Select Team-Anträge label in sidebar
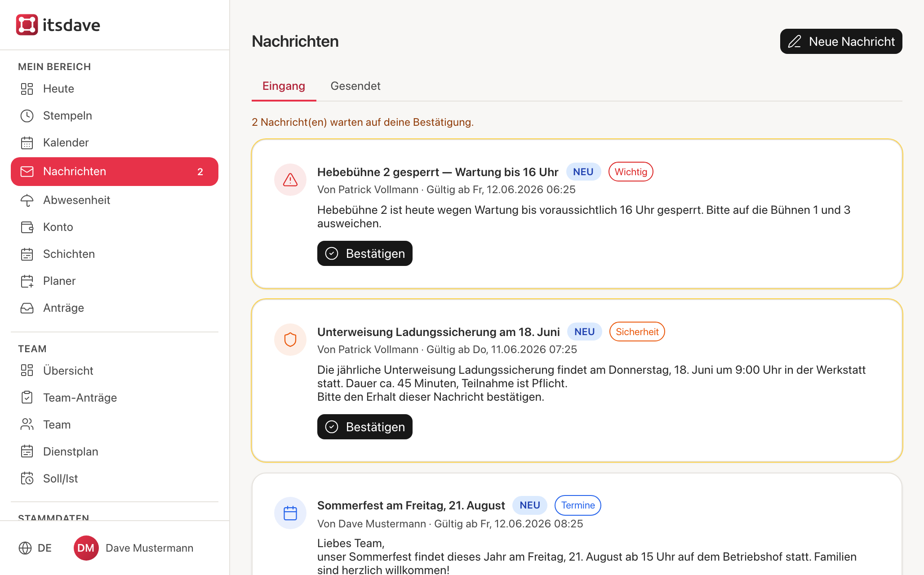 coord(80,398)
